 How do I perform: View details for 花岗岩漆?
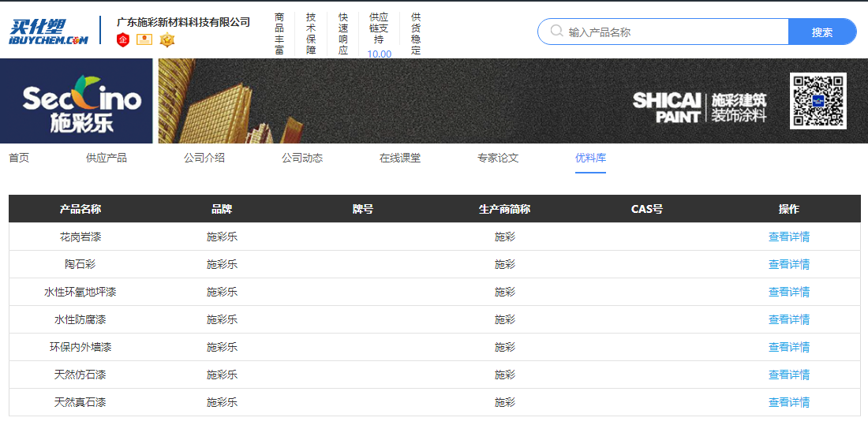click(x=789, y=237)
